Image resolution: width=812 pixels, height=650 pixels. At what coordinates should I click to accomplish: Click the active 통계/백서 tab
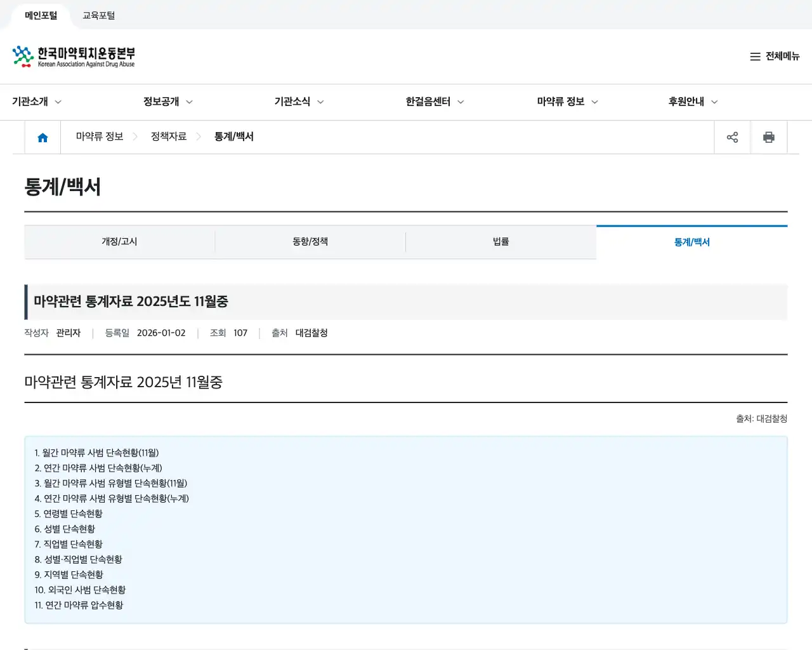(691, 241)
